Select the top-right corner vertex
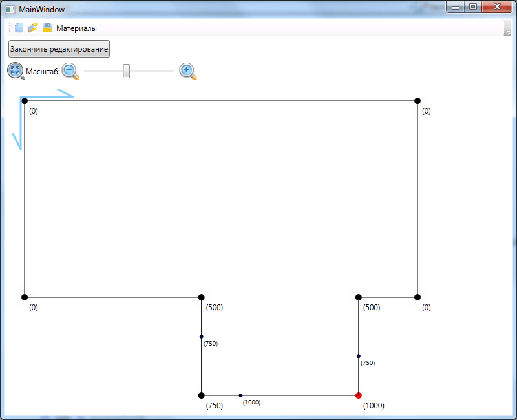This screenshot has height=420, width=517. tap(417, 101)
